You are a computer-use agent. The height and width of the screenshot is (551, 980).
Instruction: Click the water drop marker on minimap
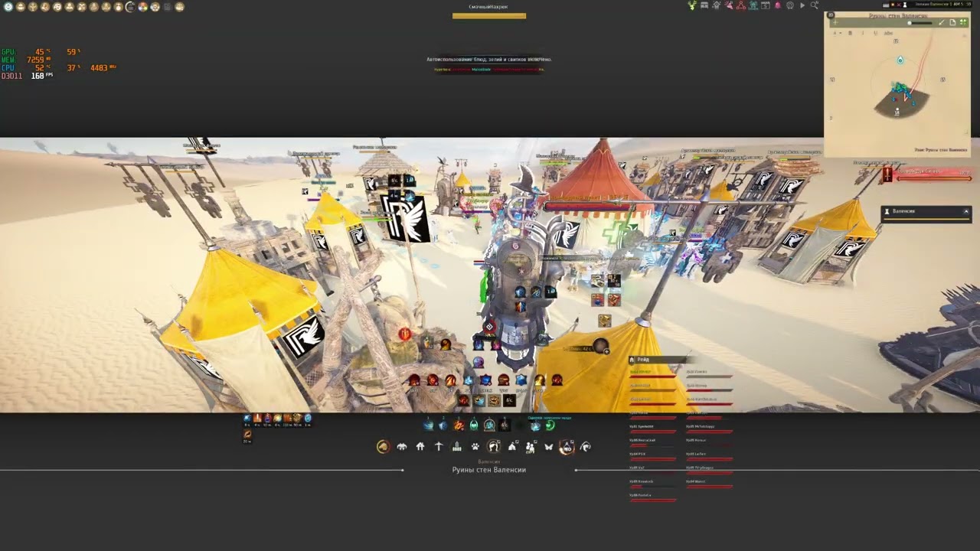click(900, 60)
